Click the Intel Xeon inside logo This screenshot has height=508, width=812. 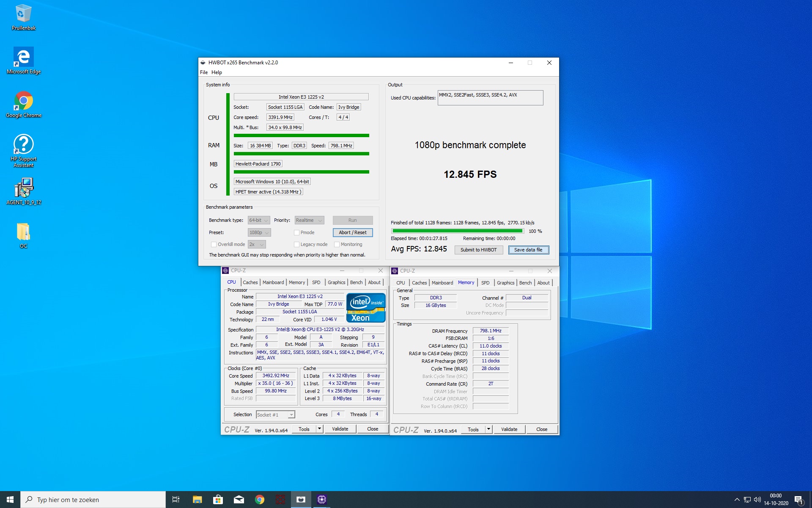[366, 308]
